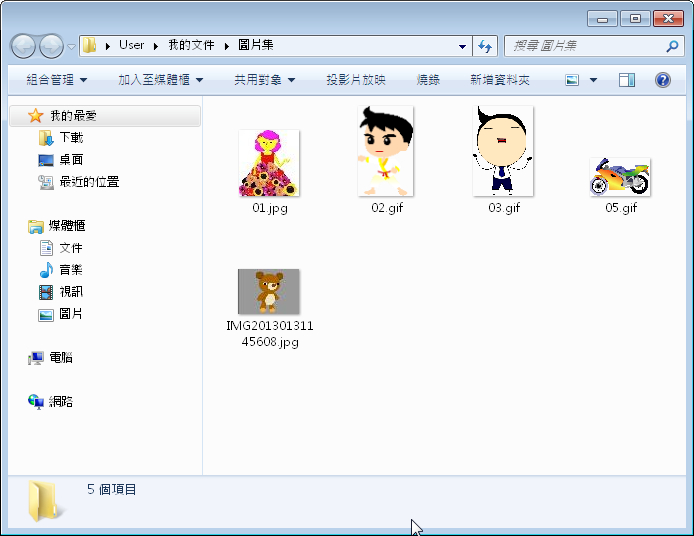Click the 最近的位置 icon

click(46, 182)
